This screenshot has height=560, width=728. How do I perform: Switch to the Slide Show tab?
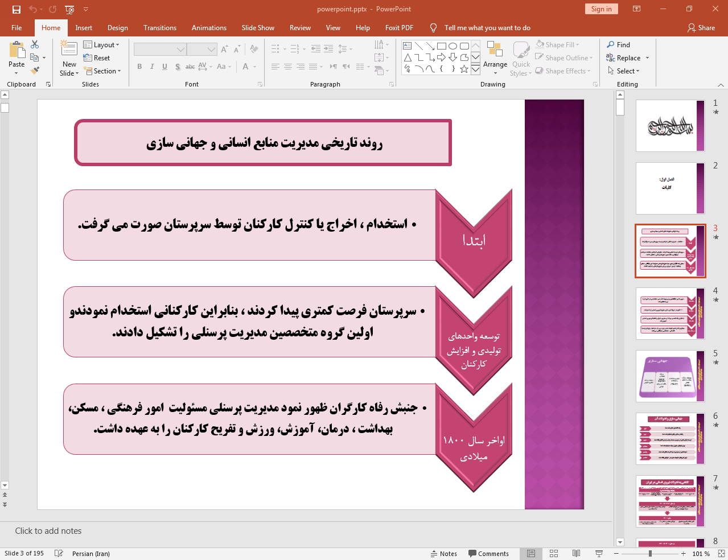click(258, 27)
